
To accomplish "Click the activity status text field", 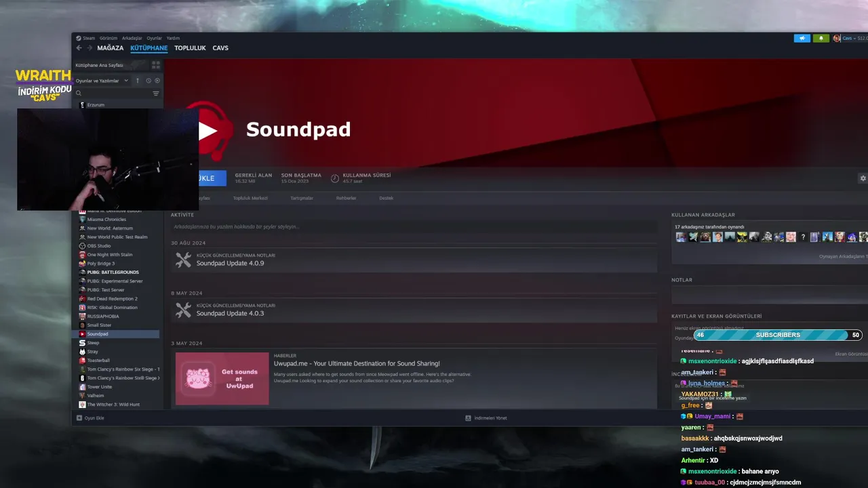I will tap(414, 226).
